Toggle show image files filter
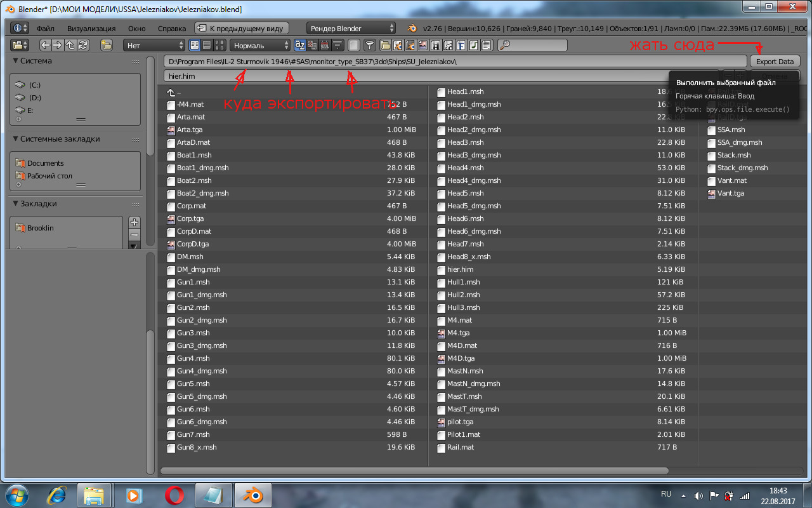Image resolution: width=812 pixels, height=508 pixels. [x=423, y=45]
